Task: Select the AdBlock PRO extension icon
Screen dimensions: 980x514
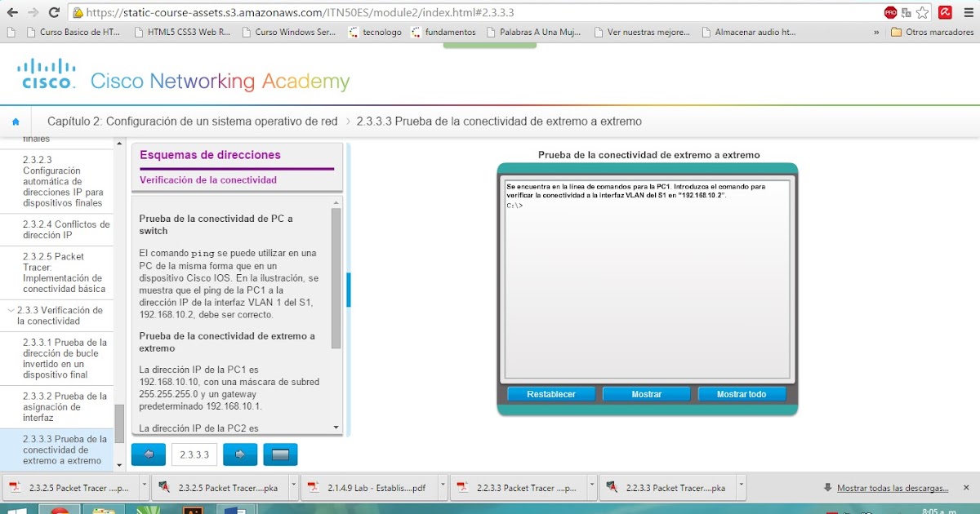Action: pyautogui.click(x=891, y=13)
